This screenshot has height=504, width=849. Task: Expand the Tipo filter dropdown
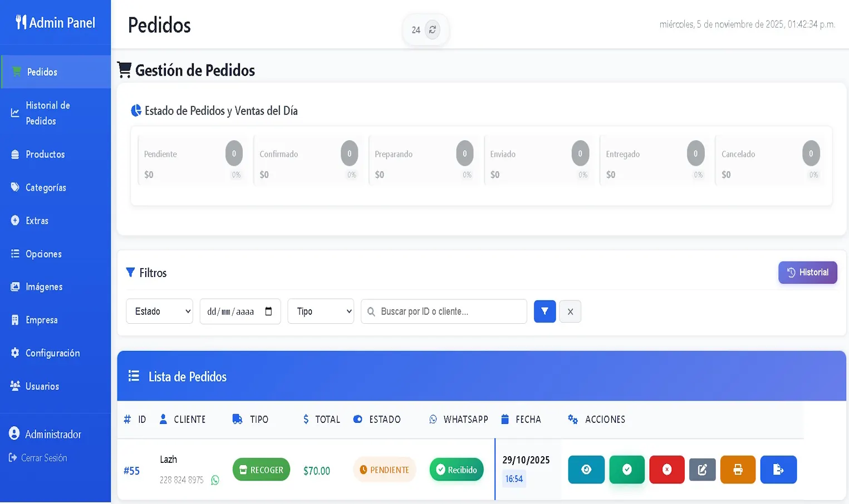[321, 312]
